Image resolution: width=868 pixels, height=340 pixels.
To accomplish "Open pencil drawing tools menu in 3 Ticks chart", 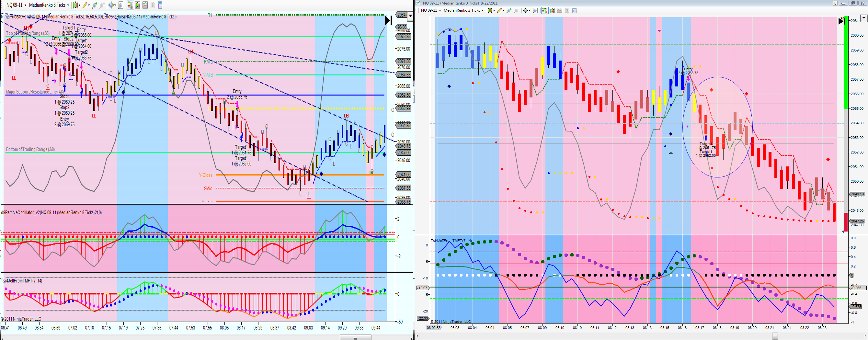I will (x=500, y=10).
